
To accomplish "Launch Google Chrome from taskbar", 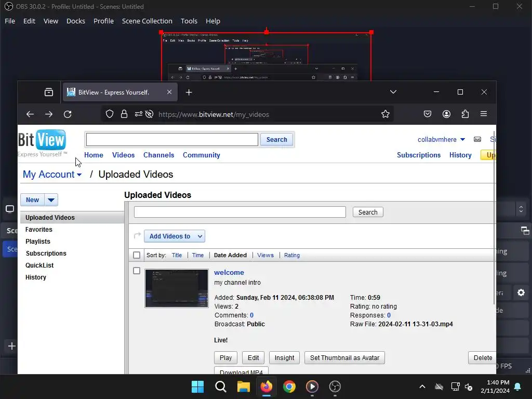I will click(x=289, y=387).
